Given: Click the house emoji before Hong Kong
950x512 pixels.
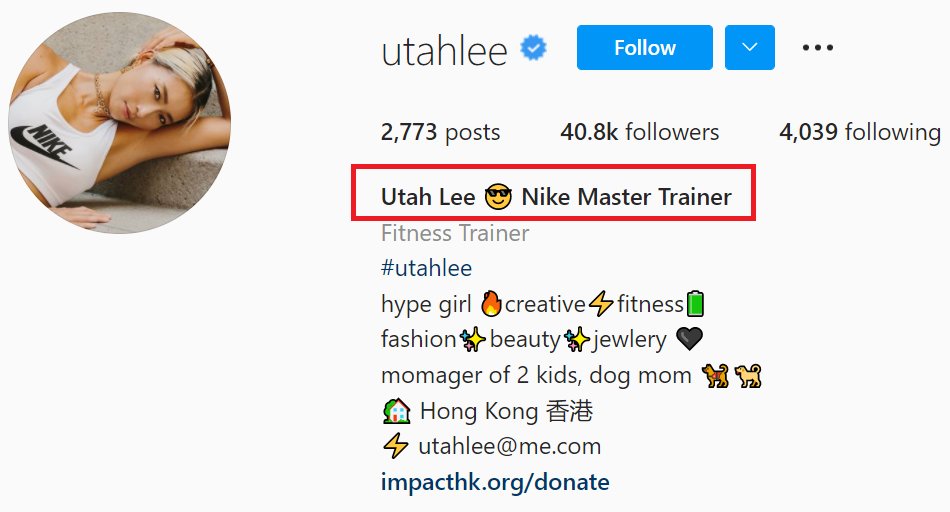Looking at the screenshot, I should pos(397,411).
